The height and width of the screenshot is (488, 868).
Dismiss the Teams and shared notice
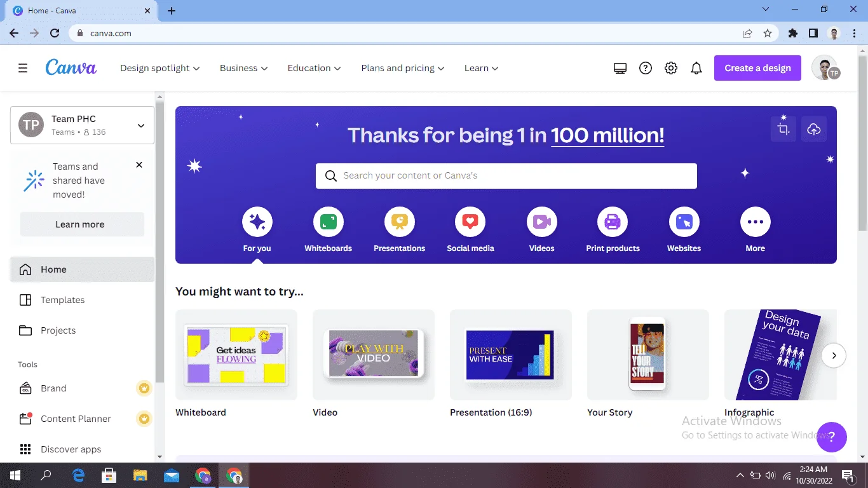click(x=139, y=165)
